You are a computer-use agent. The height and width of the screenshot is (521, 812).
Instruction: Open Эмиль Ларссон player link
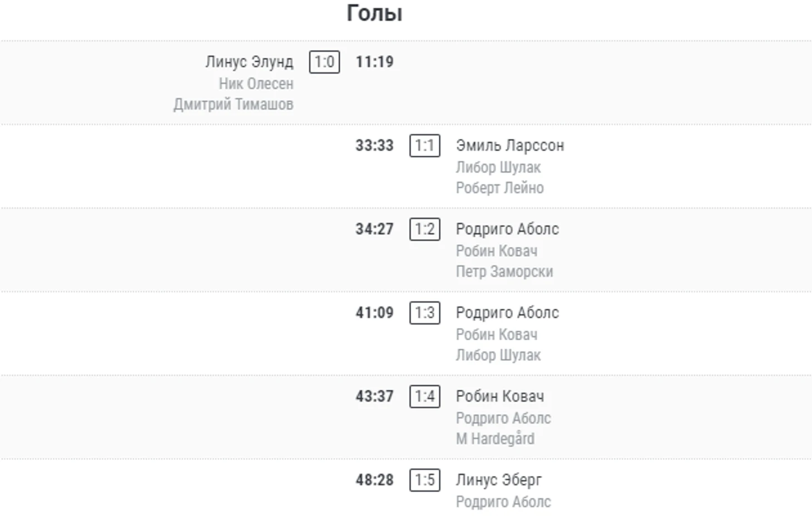510,146
